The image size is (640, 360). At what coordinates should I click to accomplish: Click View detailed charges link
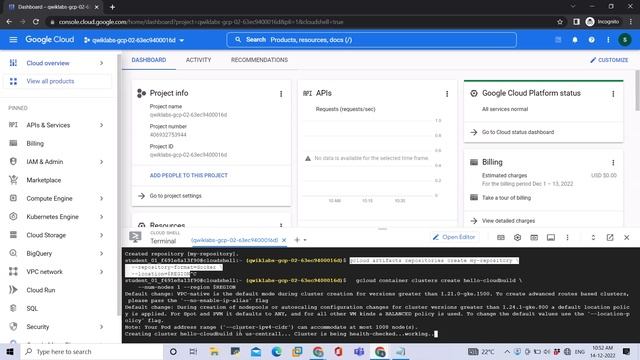508,221
